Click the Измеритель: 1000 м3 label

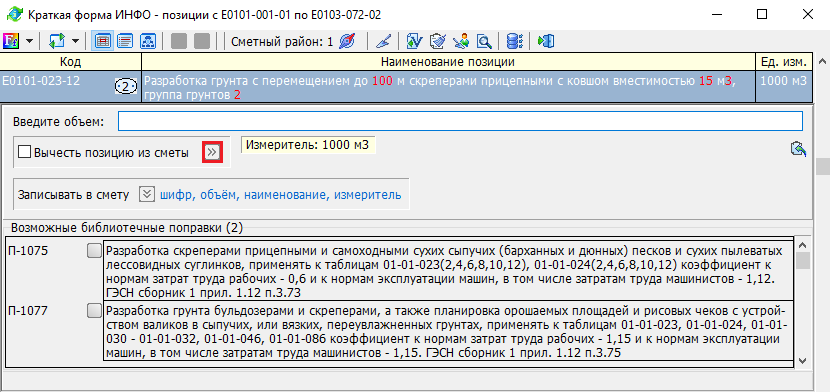308,144
